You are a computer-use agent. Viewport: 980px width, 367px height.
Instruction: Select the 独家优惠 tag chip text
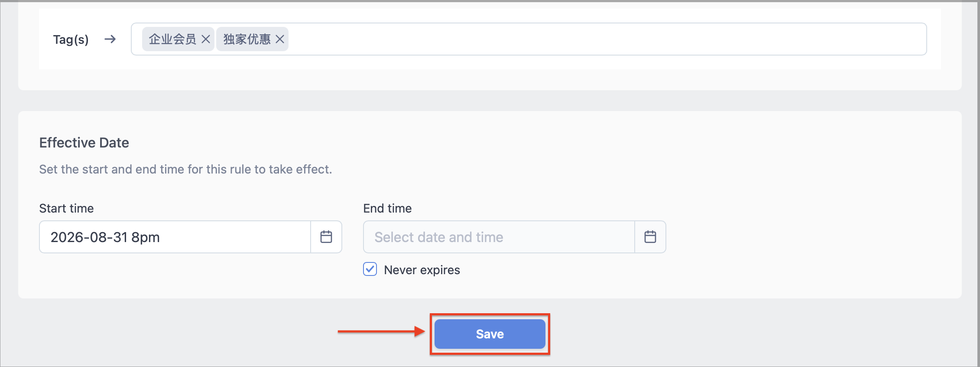point(247,39)
